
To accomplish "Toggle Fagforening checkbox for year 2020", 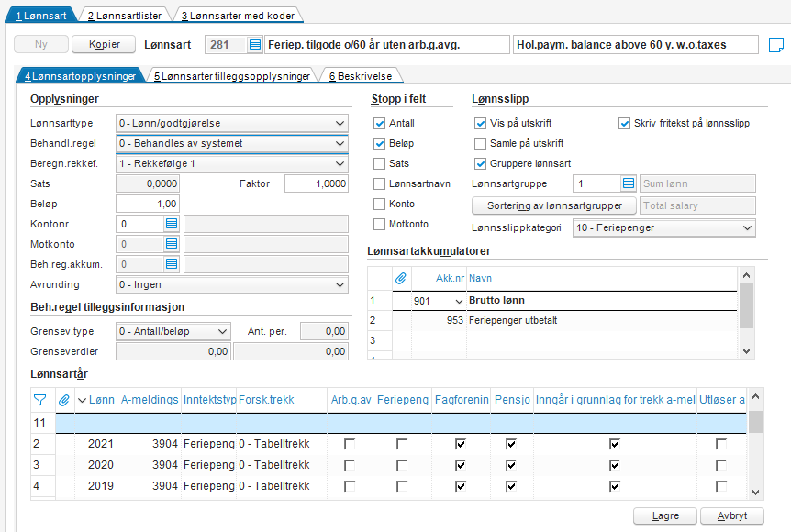I will (x=460, y=465).
